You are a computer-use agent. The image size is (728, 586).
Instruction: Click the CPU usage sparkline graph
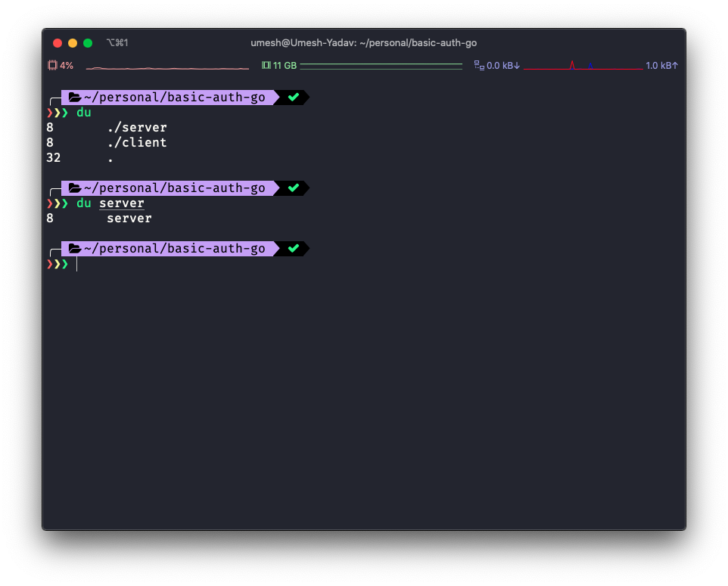click(166, 67)
